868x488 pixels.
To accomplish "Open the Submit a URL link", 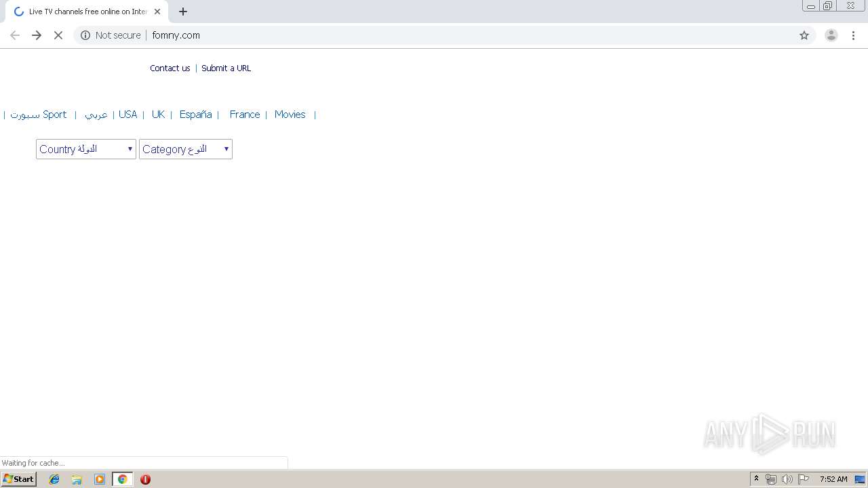I will 226,68.
